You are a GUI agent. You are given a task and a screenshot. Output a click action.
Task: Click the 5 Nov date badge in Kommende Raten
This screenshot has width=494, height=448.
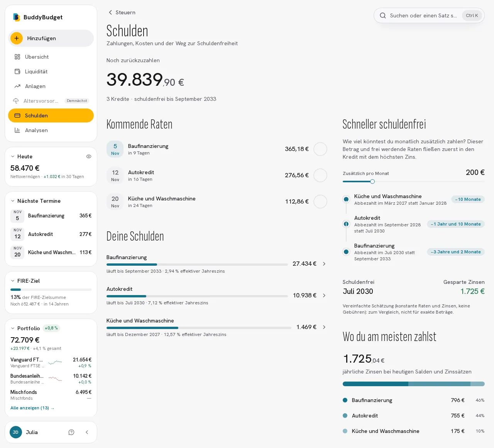(x=115, y=149)
